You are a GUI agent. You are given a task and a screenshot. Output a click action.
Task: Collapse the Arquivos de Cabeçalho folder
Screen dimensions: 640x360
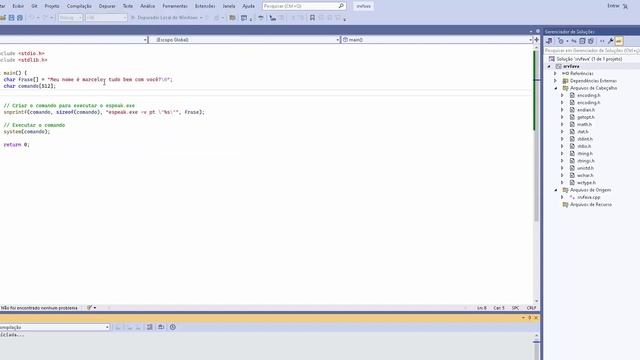click(556, 88)
